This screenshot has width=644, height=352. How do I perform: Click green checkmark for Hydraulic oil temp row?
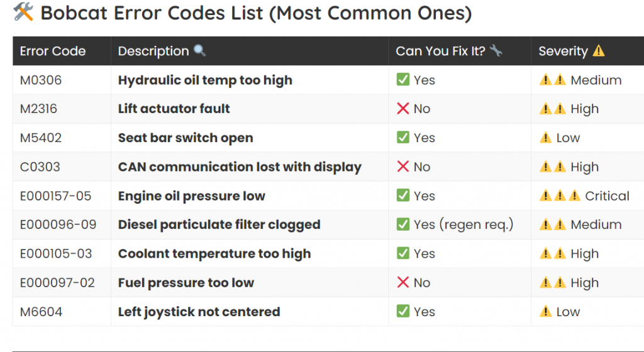coord(403,80)
